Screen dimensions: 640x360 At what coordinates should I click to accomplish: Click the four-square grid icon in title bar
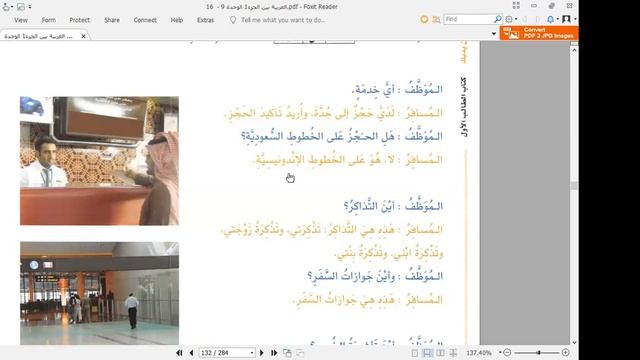point(516,6)
